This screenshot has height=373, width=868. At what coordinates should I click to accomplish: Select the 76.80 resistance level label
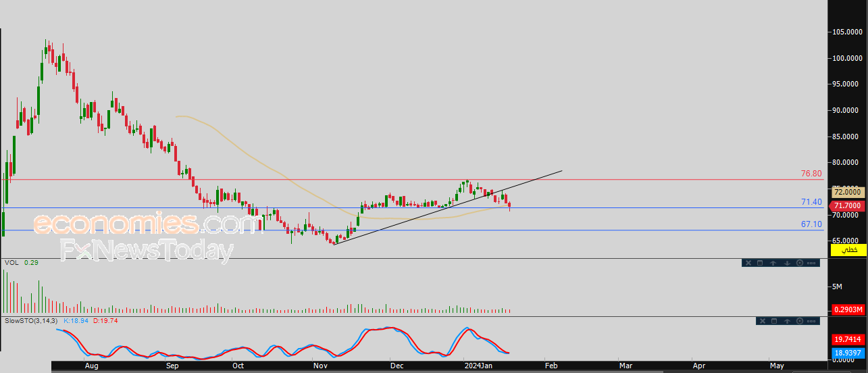tap(811, 174)
